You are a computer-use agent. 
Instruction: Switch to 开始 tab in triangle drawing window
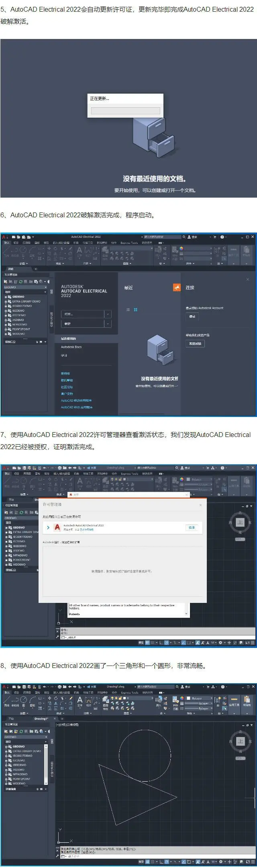(11, 719)
